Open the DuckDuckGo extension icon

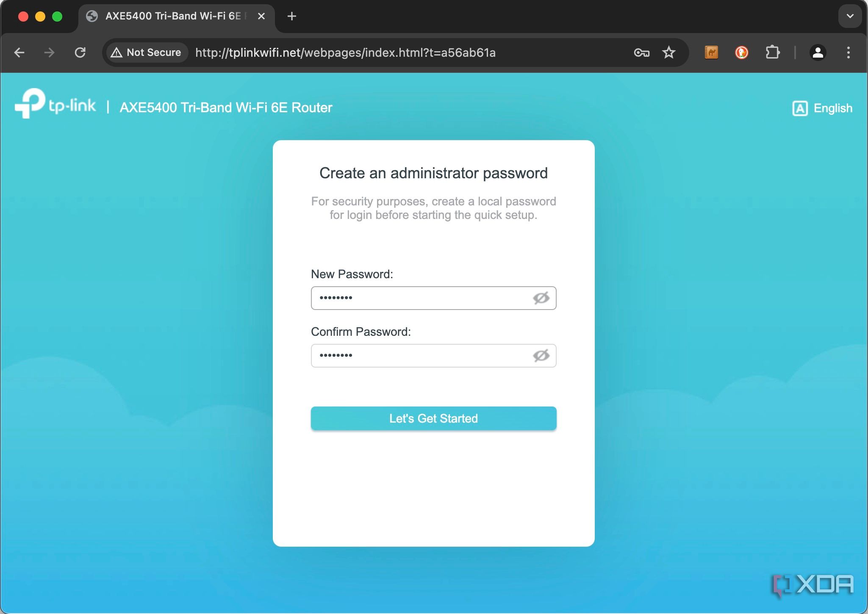coord(741,53)
